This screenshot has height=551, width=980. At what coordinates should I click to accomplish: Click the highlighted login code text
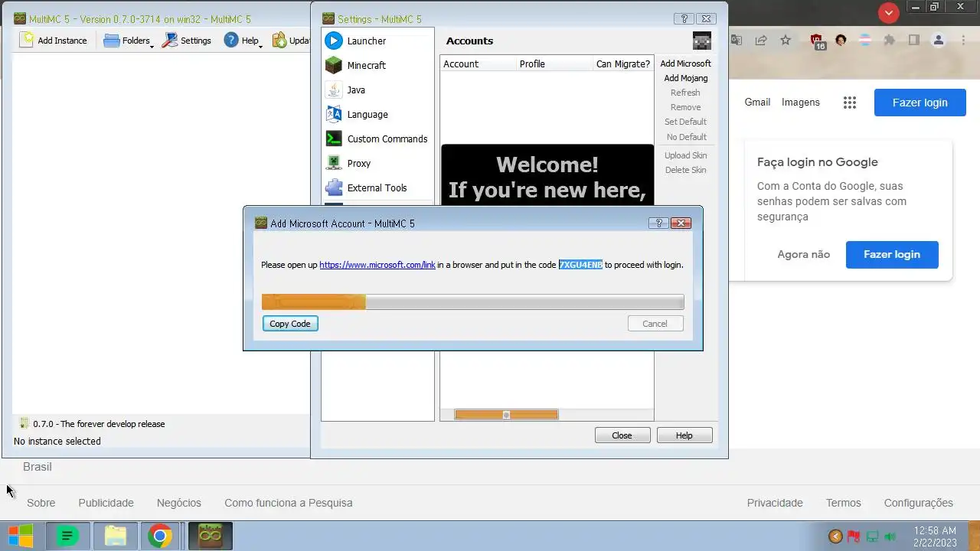click(580, 265)
